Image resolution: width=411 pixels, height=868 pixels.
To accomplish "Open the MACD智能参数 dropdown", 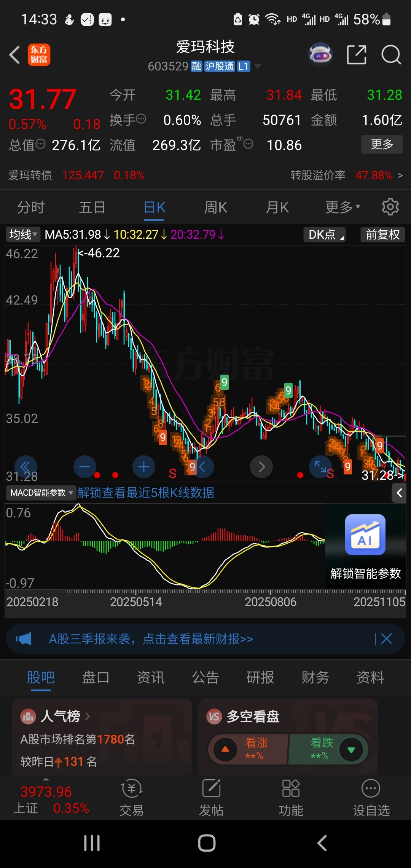I will (41, 493).
